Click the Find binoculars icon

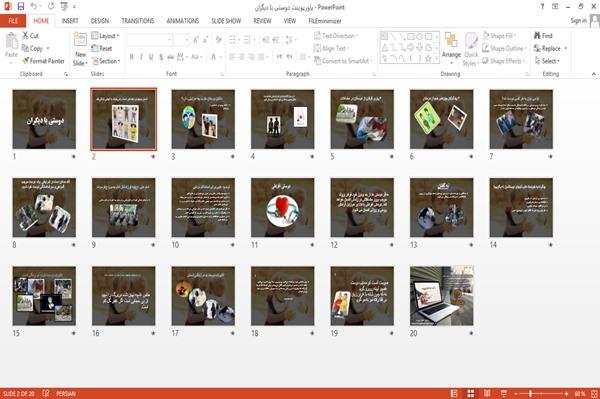point(537,36)
